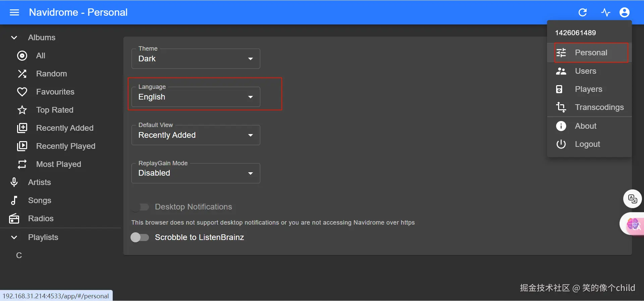
Task: Toggle Scrobble to ListenBrainz switch
Action: (140, 237)
